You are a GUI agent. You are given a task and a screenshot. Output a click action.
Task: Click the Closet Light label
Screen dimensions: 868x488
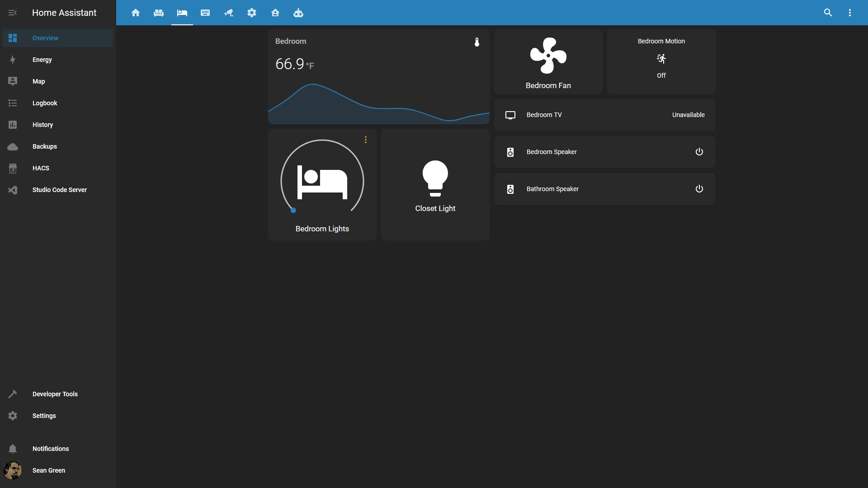[x=435, y=208]
